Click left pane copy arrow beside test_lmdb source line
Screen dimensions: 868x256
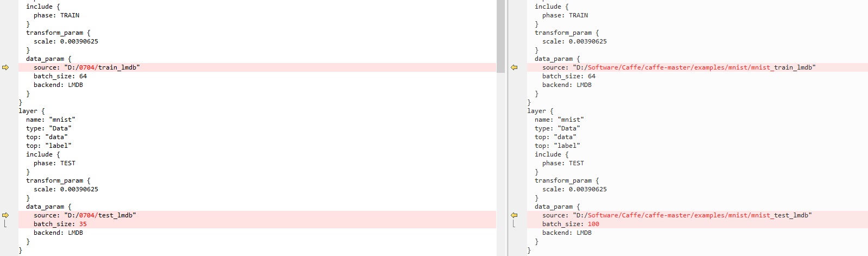pos(5,215)
